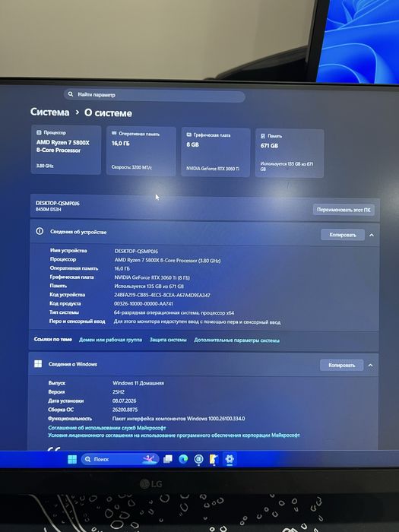Open the yellow File Explorer taskbar icon
399x532 pixels.
[x=214, y=459]
